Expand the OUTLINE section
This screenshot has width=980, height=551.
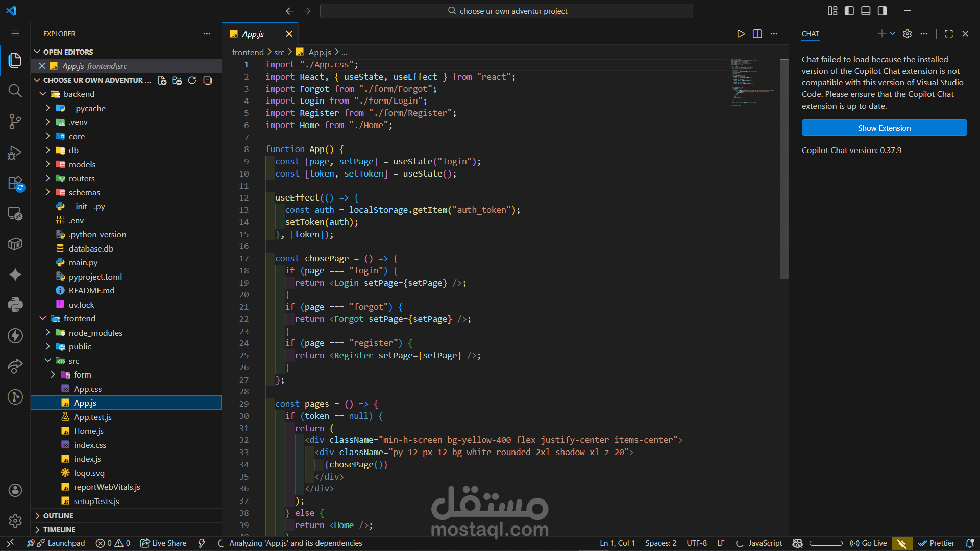point(58,516)
